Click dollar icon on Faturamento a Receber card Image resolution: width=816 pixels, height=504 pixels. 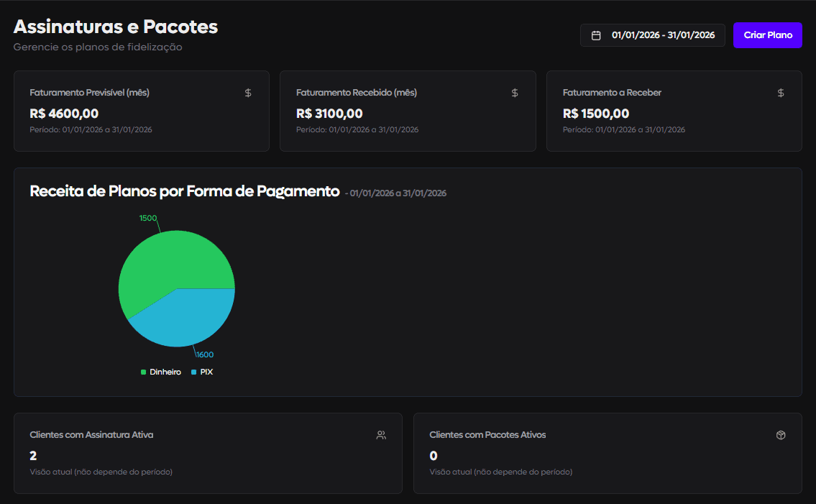tap(781, 93)
